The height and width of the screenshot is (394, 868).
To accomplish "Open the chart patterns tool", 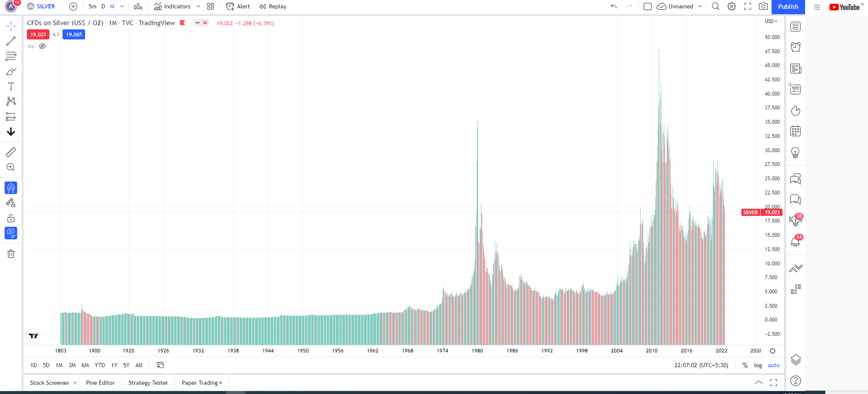I will [11, 101].
